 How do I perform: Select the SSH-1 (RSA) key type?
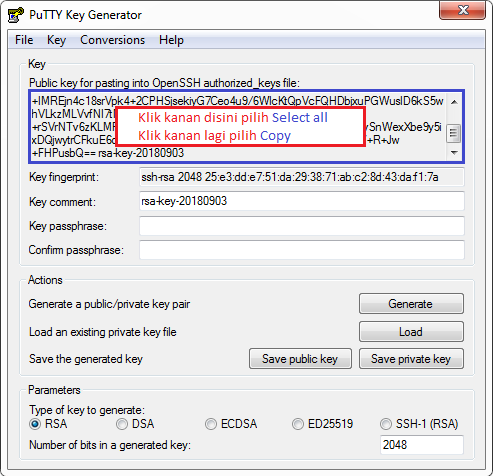[x=386, y=424]
